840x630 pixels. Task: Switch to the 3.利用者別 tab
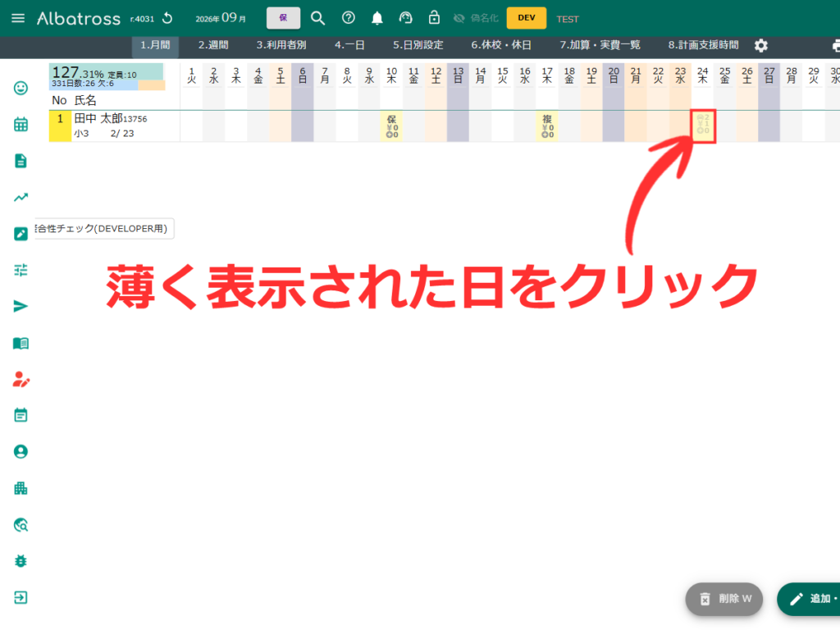pos(281,46)
